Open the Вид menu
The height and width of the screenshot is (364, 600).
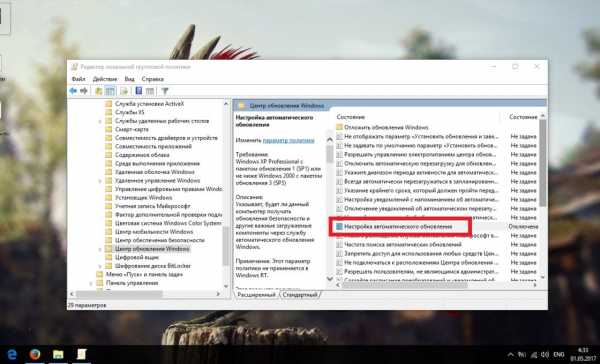[129, 79]
